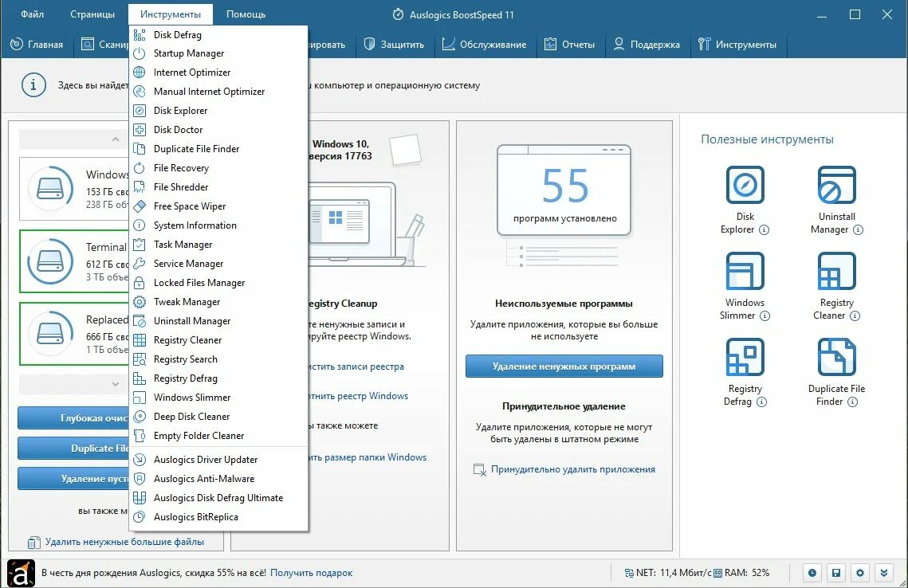Choose Deep Disk Cleaner menu entry

pyautogui.click(x=218, y=416)
